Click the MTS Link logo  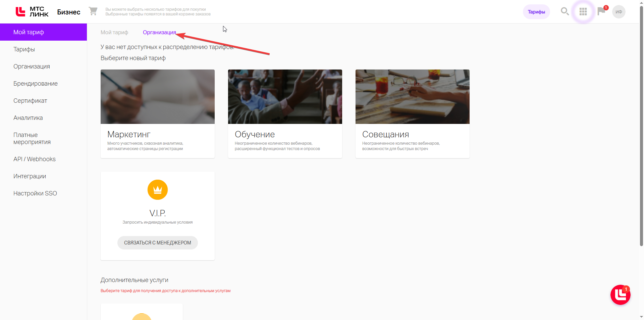pyautogui.click(x=32, y=12)
